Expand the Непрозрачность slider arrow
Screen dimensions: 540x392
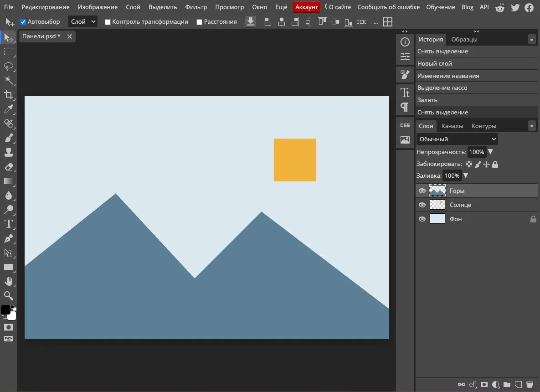pyautogui.click(x=490, y=152)
